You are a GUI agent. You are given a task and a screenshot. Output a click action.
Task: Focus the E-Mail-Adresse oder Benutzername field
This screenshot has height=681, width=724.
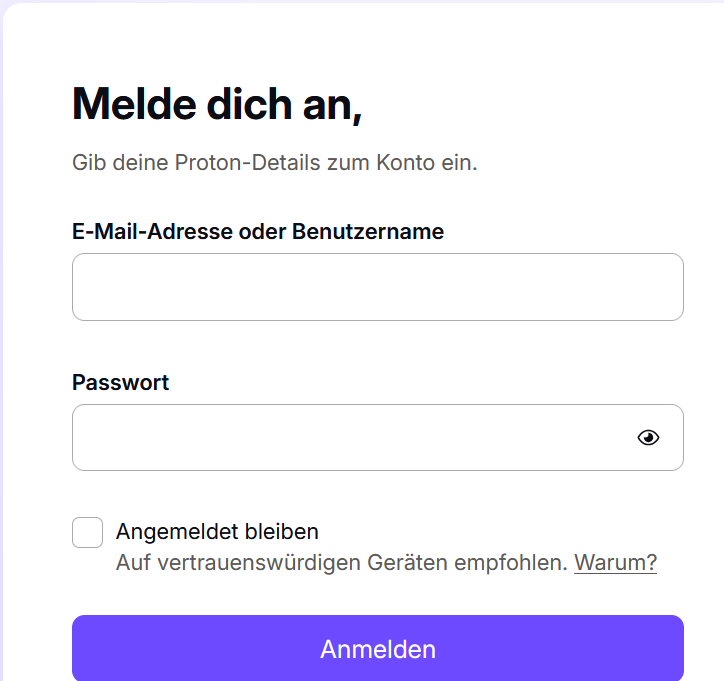pos(377,287)
